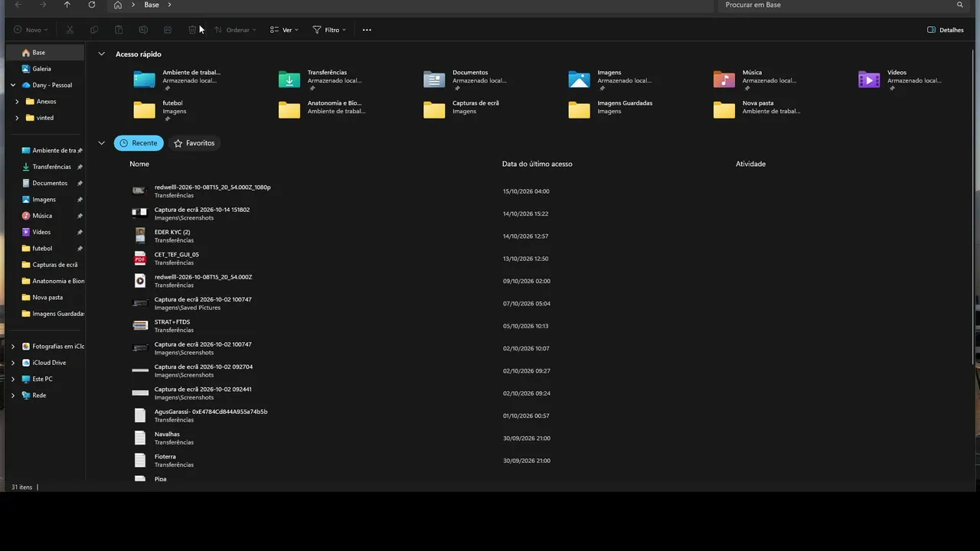
Task: Open the Transferências quick access folder
Action: (x=322, y=80)
